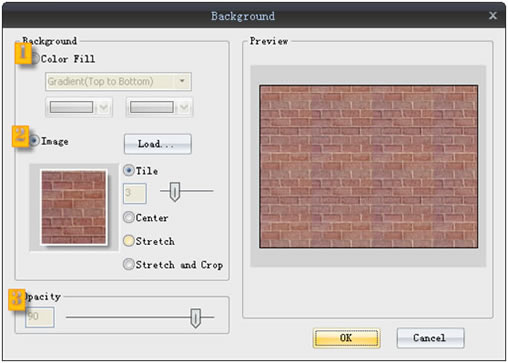This screenshot has width=508, height=363.
Task: Open the Gradient(Top to Bottom) dropdown
Action: [118, 82]
